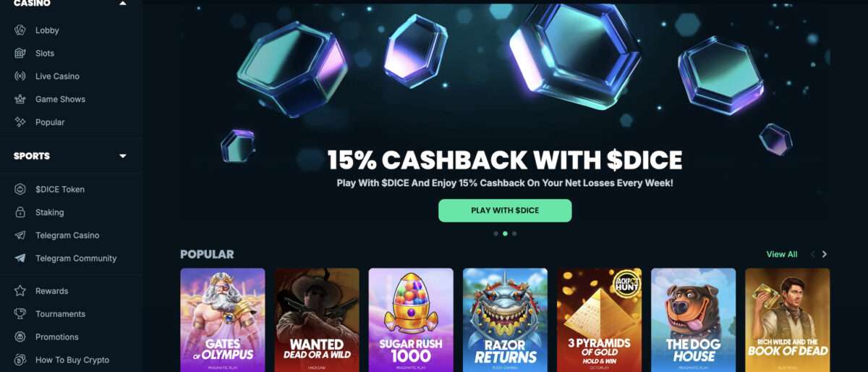Expand the SPORTS section arrow
Screen dimensions: 868x372
[122, 156]
